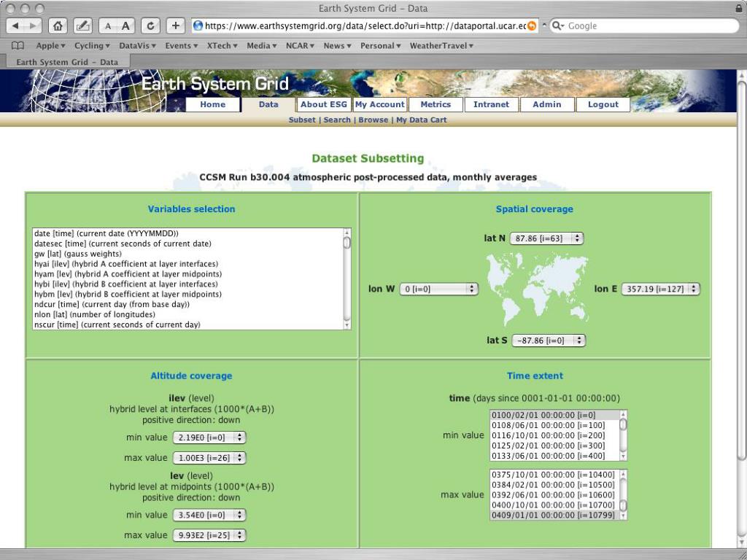Select 'hyam [lev]' variable

pos(187,274)
